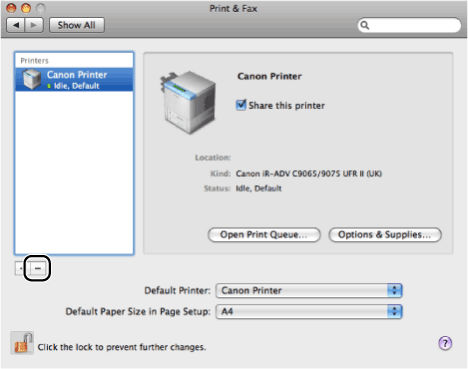The height and width of the screenshot is (369, 468).
Task: Click the large printer image in the details pane
Action: 188,102
